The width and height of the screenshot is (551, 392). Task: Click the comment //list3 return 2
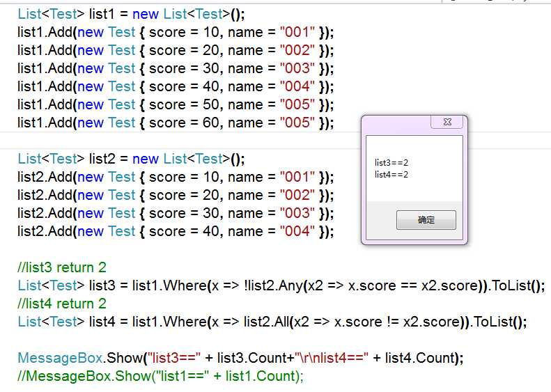[x=62, y=267]
